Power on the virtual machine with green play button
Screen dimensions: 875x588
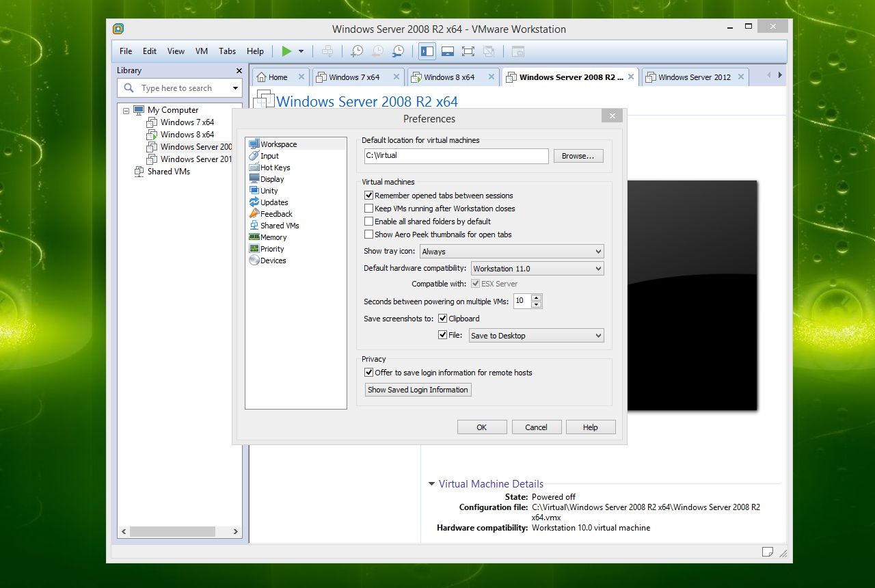click(x=286, y=51)
